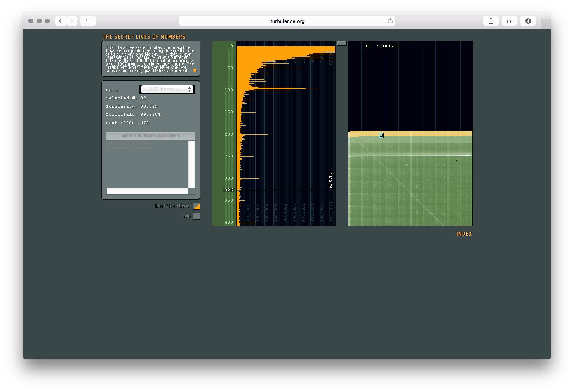Click the associations box vertical scrollbar
The width and height of the screenshot is (574, 392).
coord(191,164)
